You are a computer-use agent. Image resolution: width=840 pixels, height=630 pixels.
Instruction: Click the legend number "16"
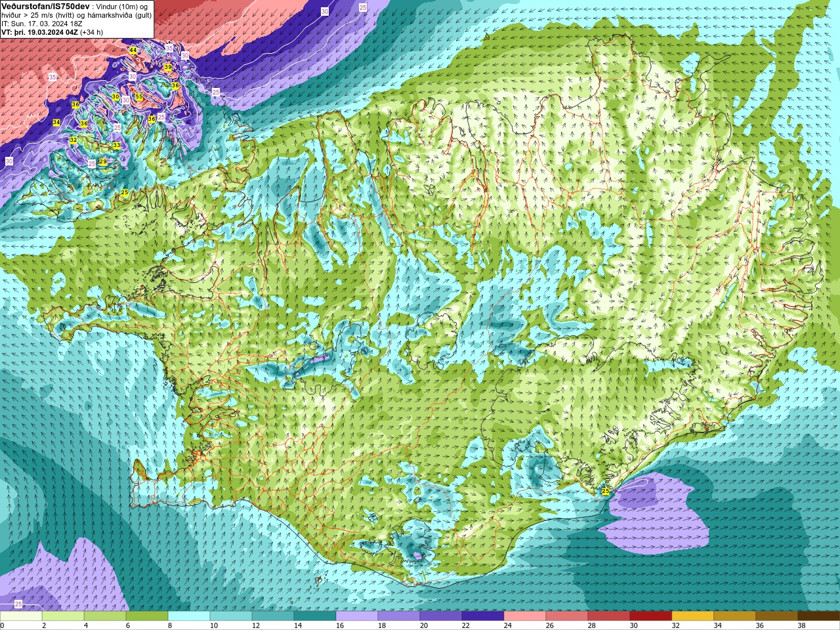[x=340, y=626]
